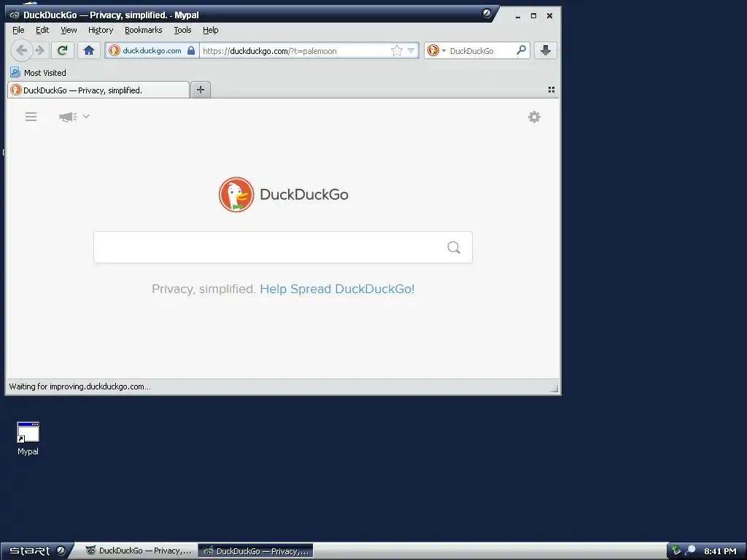The height and width of the screenshot is (560, 747).
Task: Show all tabs grid icon
Action: (x=551, y=90)
